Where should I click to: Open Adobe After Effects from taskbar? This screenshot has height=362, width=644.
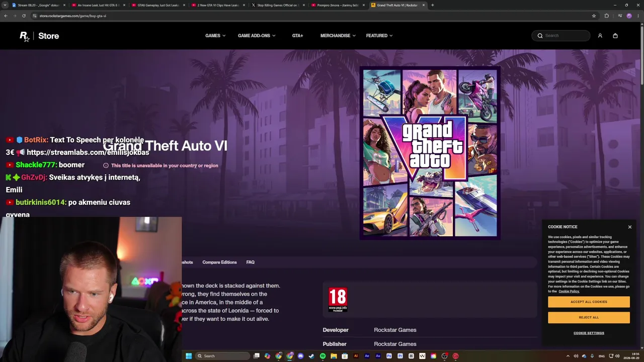coord(367,356)
